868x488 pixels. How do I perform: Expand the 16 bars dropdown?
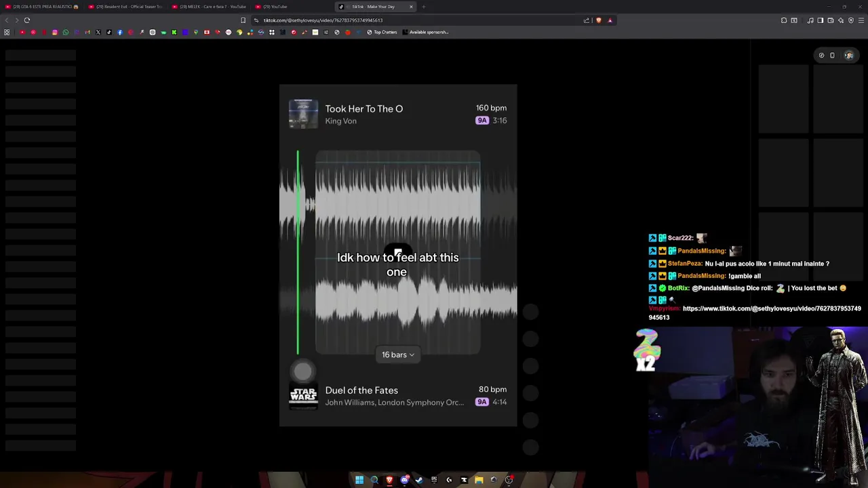(398, 354)
